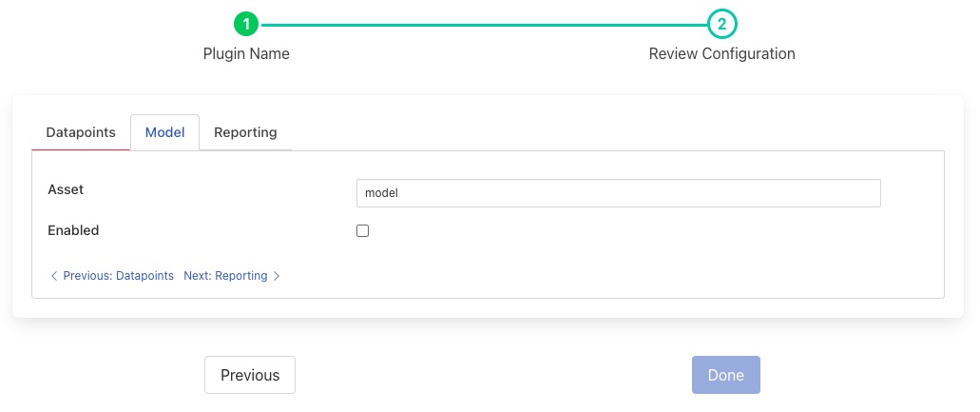The image size is (980, 412).
Task: Click the word model in Asset field
Action: (381, 193)
